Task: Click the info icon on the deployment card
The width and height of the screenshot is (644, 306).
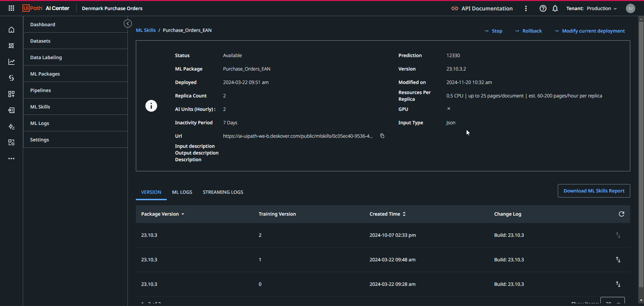Action: point(151,105)
